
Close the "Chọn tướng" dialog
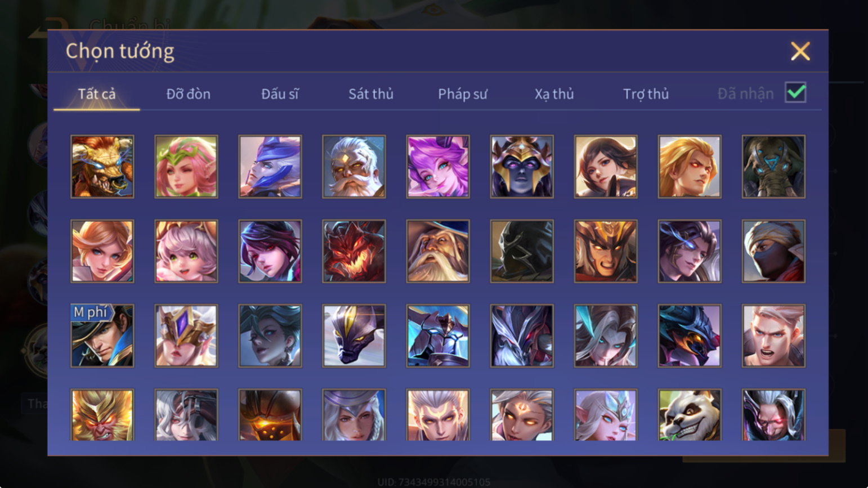(x=800, y=51)
